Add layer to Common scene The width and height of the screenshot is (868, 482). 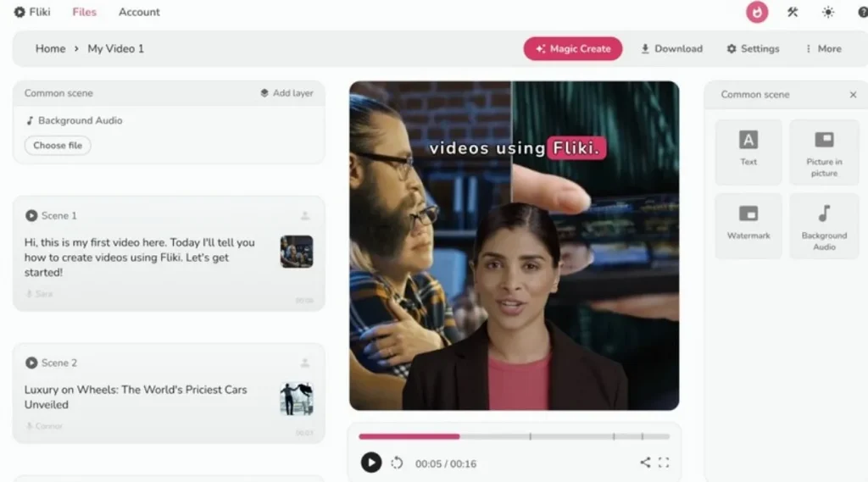point(287,93)
